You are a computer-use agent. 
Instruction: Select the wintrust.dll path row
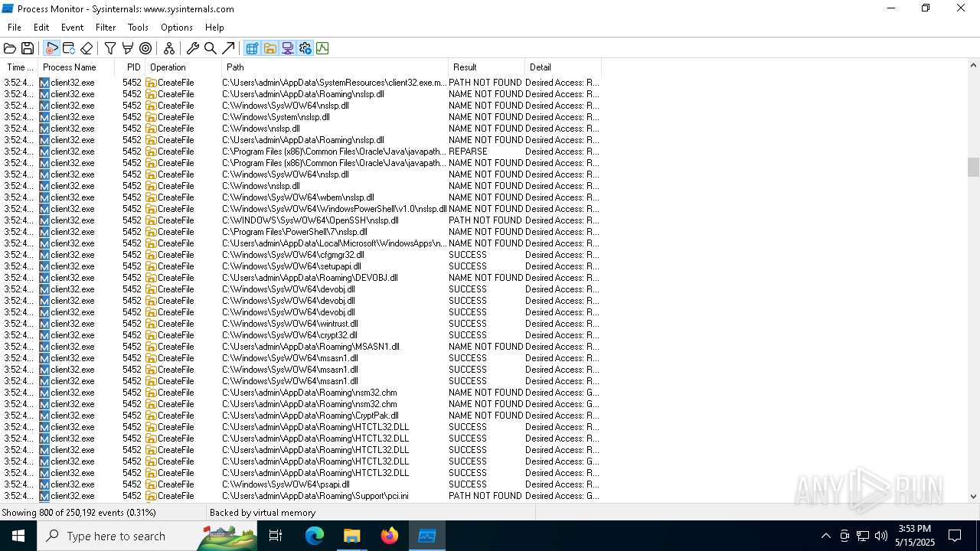click(x=301, y=324)
